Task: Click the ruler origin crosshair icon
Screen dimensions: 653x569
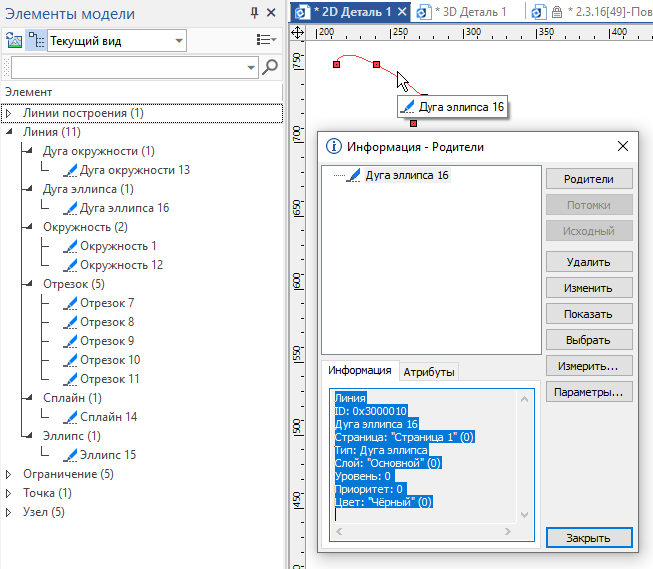Action: click(297, 33)
